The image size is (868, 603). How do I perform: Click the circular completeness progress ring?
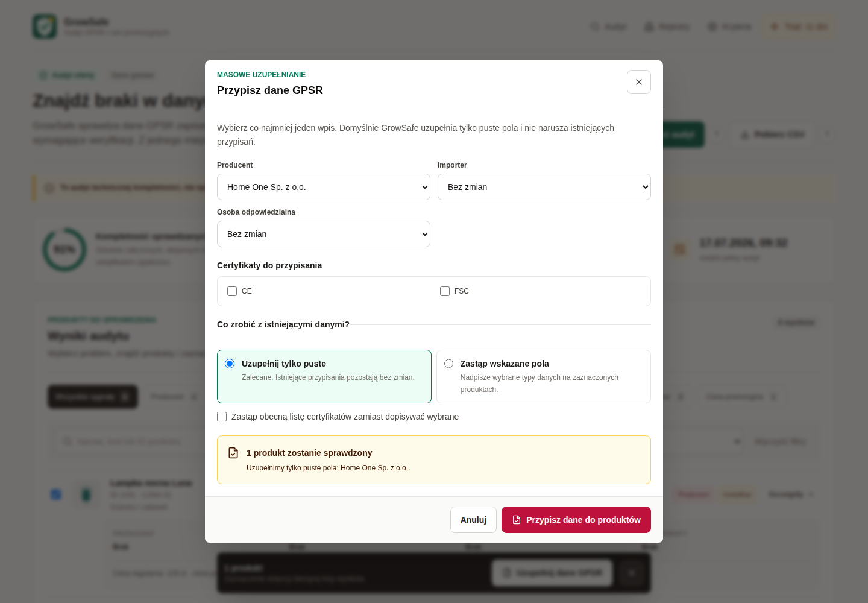64,249
